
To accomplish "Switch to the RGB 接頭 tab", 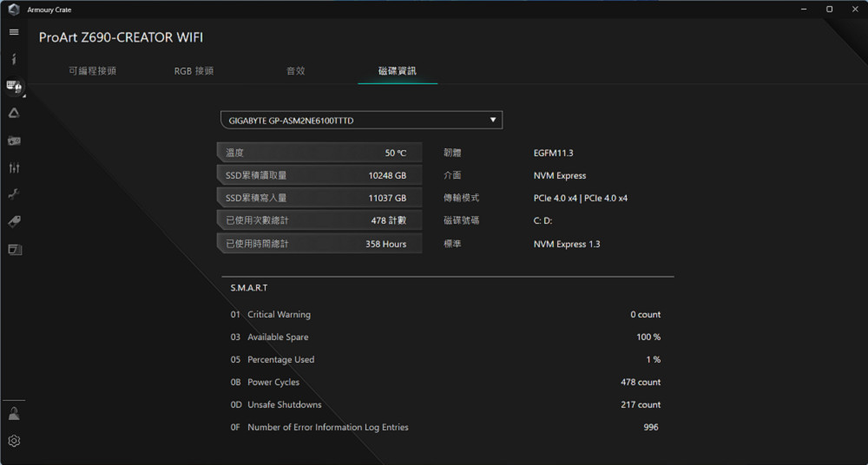I will pos(194,71).
